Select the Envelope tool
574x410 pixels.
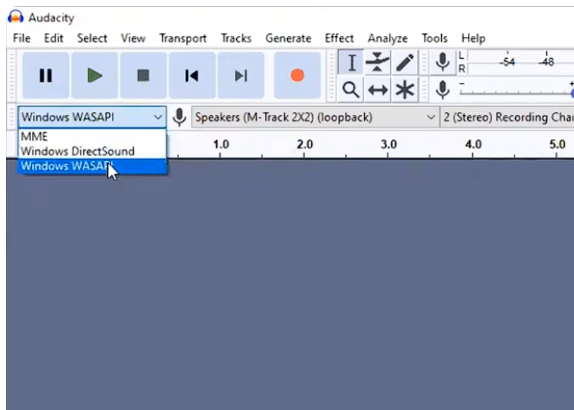[x=377, y=62]
